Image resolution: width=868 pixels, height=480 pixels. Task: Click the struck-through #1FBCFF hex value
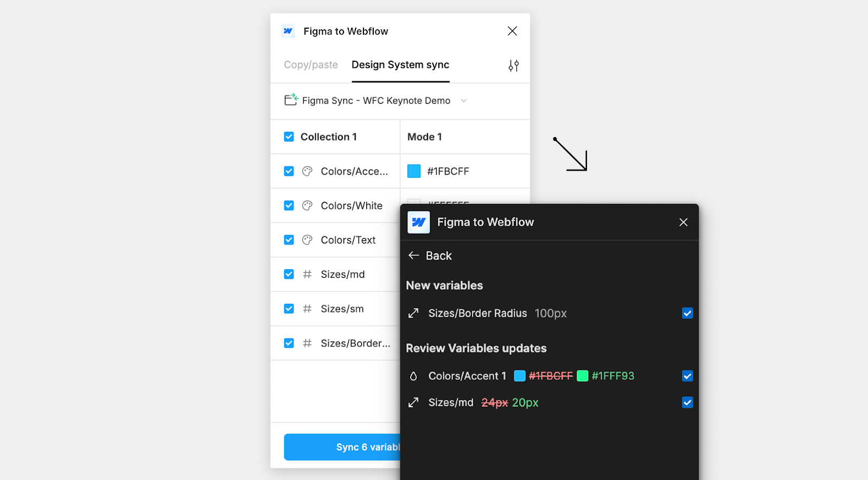pos(551,376)
